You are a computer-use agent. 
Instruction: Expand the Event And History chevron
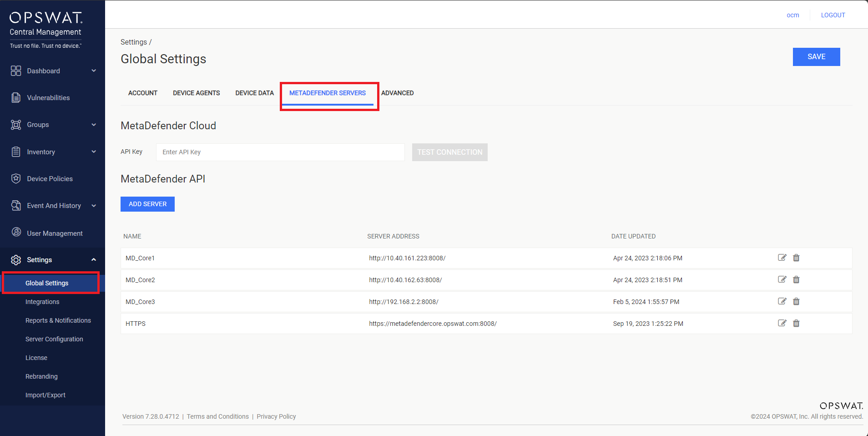[94, 206]
